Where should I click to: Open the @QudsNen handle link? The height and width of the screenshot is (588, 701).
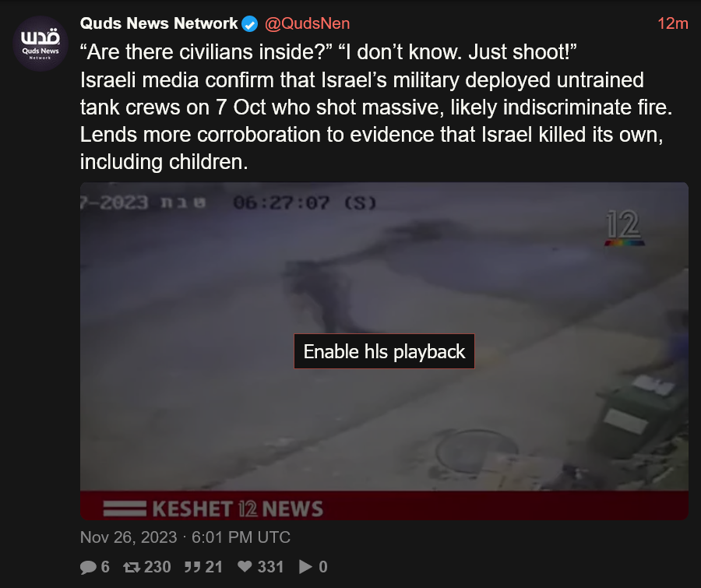pos(307,23)
